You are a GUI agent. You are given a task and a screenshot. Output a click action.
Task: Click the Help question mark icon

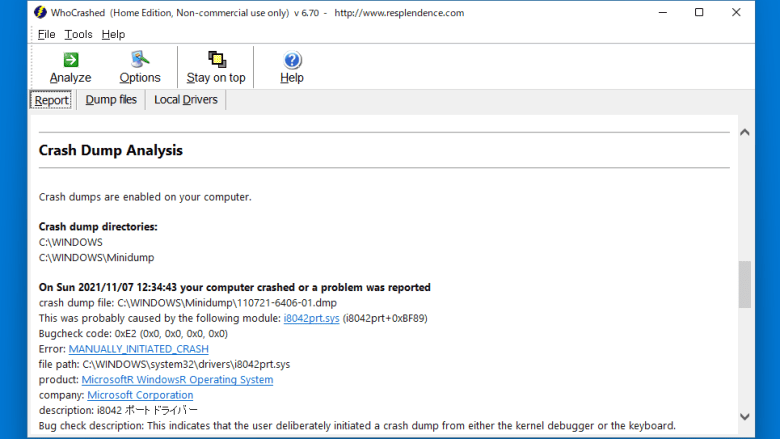pos(292,60)
